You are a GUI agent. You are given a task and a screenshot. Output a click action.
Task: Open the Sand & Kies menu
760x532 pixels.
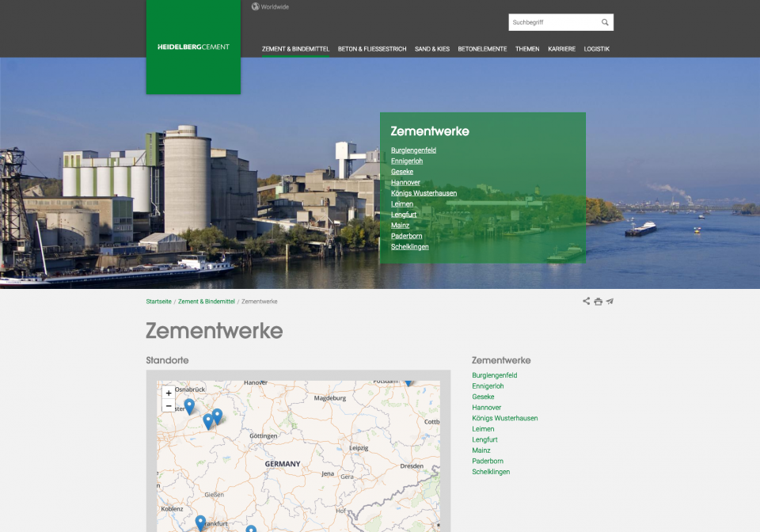(x=432, y=49)
